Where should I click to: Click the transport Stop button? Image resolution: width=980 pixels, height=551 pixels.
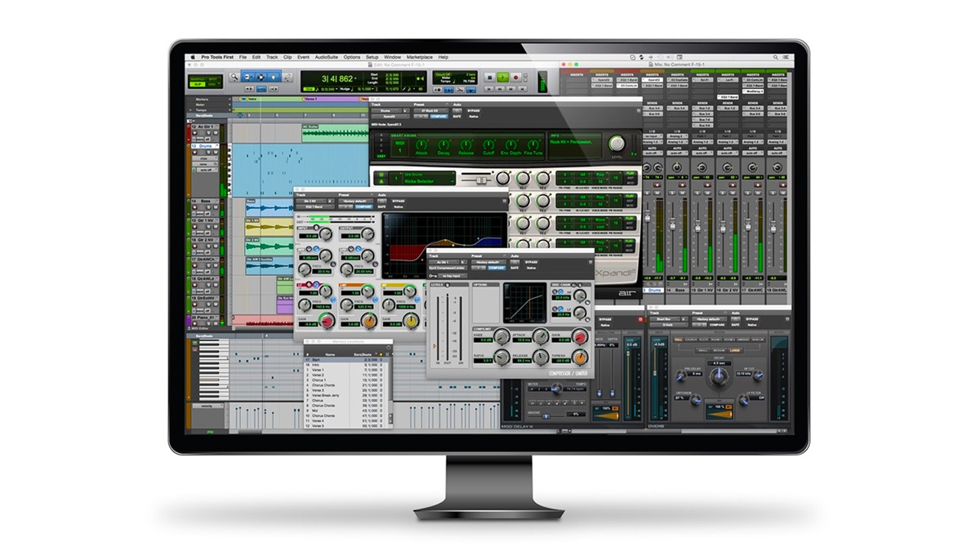[x=491, y=78]
